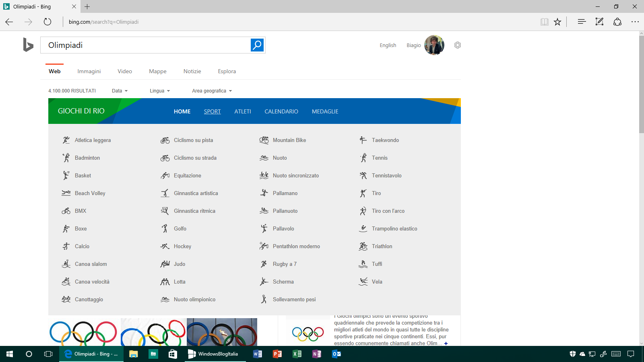644x362 pixels.
Task: Click the Sollevamento pesi weightlifter icon
Action: [x=264, y=299]
